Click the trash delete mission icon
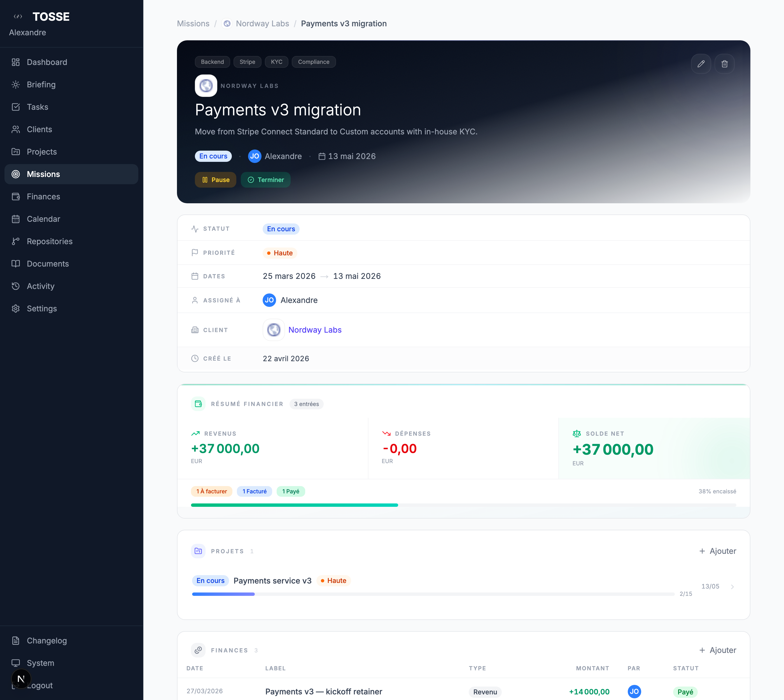784x700 pixels. 724,64
